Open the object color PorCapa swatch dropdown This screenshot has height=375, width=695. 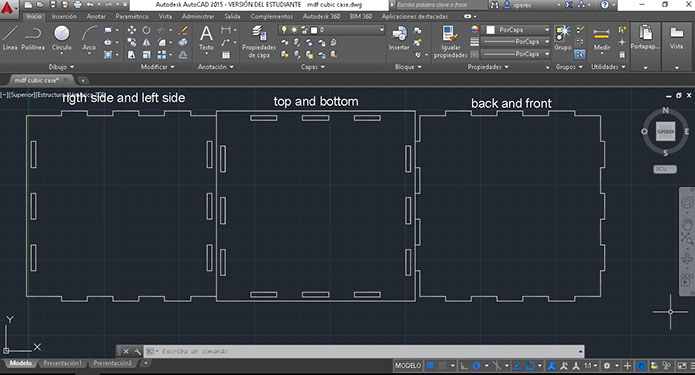[516, 30]
